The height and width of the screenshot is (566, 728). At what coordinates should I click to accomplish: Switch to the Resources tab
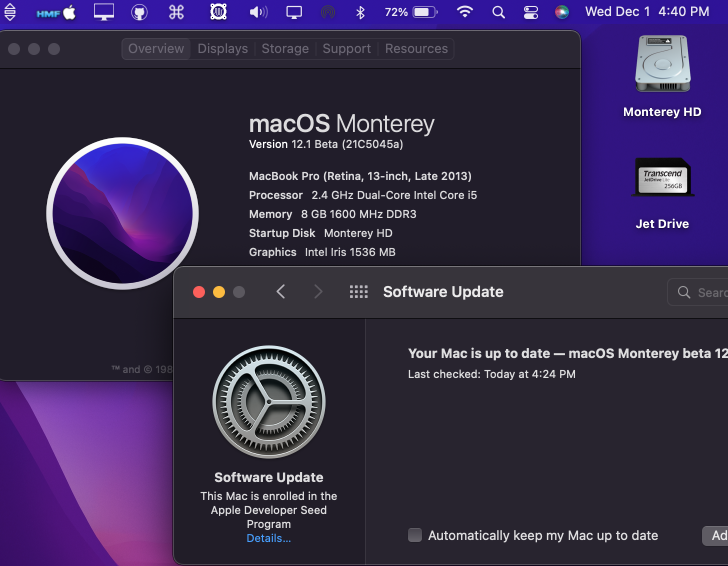coord(416,49)
